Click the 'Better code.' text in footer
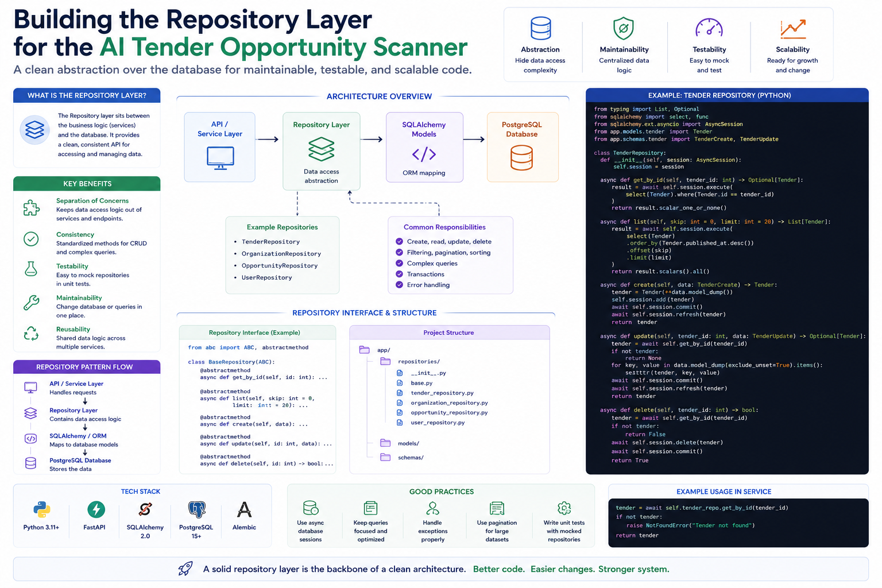 (x=499, y=569)
